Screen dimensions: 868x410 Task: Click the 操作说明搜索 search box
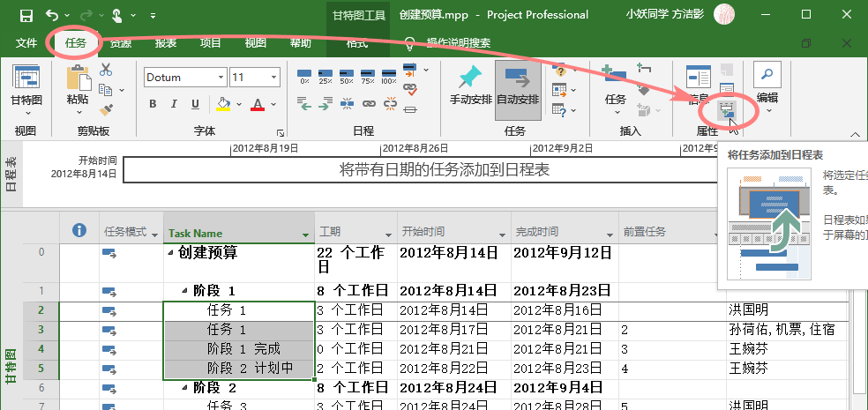(x=459, y=42)
